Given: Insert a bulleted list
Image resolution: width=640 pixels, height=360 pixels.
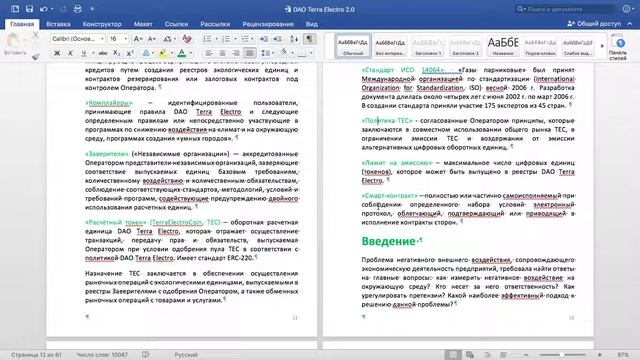Looking at the screenshot, I should point(207,39).
